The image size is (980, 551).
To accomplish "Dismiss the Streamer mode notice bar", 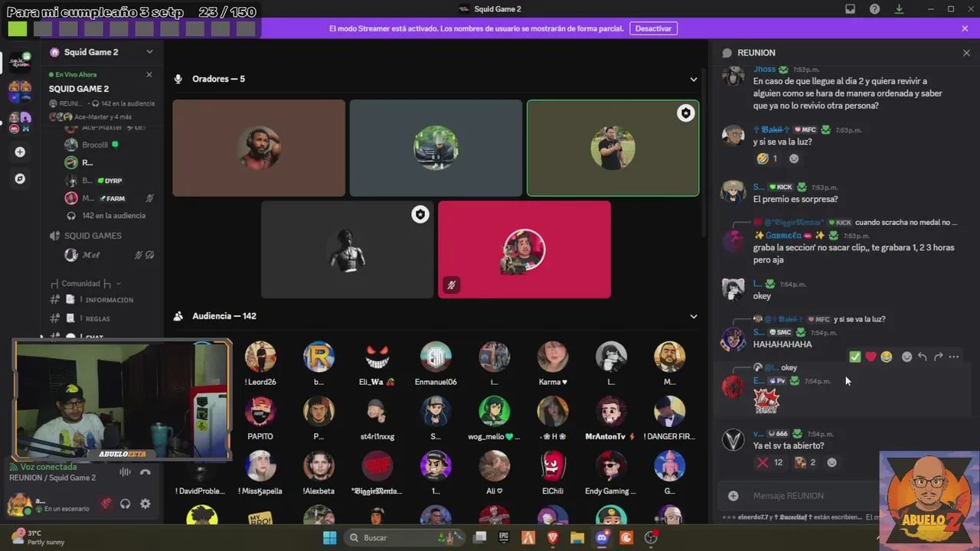I will click(965, 28).
